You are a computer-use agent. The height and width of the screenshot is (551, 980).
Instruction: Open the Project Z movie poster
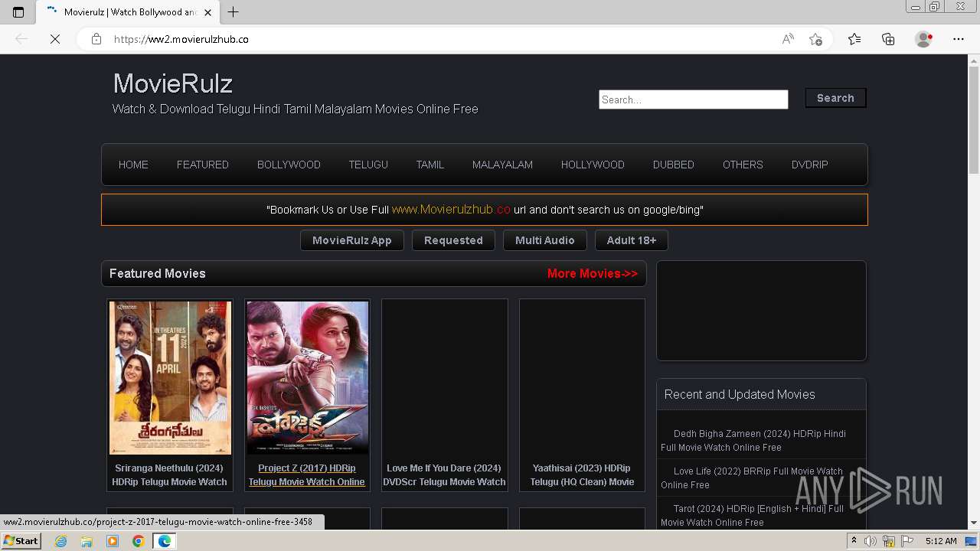[x=307, y=378]
